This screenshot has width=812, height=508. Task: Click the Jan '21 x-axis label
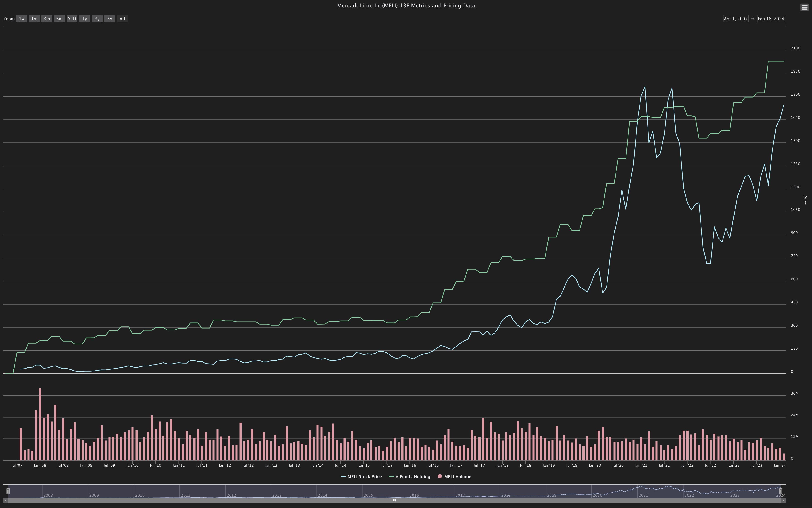click(641, 466)
